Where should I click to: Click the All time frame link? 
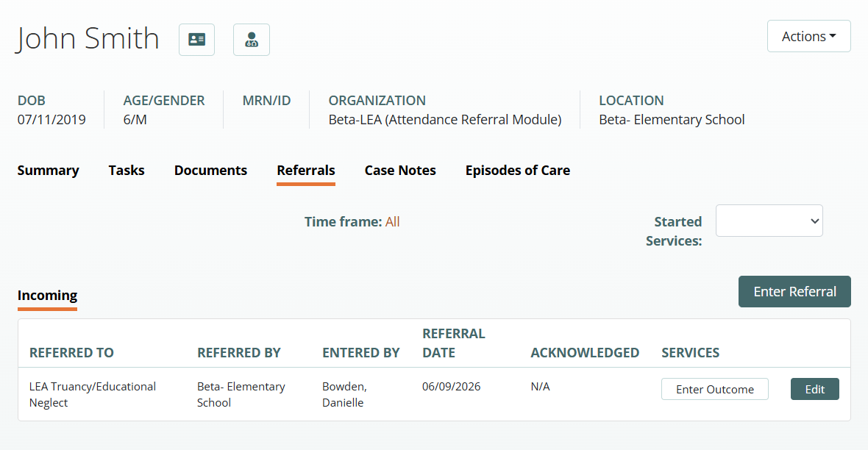(393, 221)
